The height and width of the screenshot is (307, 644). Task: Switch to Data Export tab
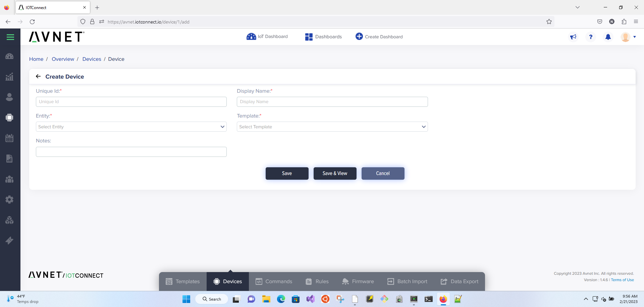[x=460, y=281]
